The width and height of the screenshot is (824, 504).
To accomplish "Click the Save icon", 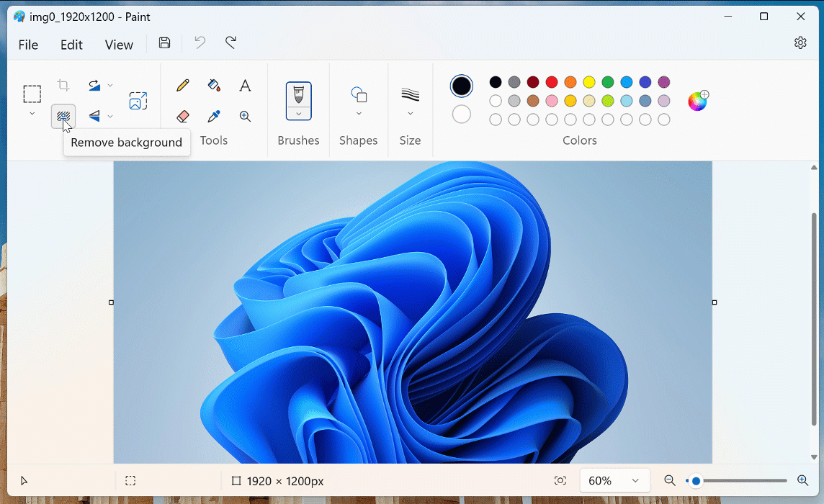I will [x=165, y=43].
